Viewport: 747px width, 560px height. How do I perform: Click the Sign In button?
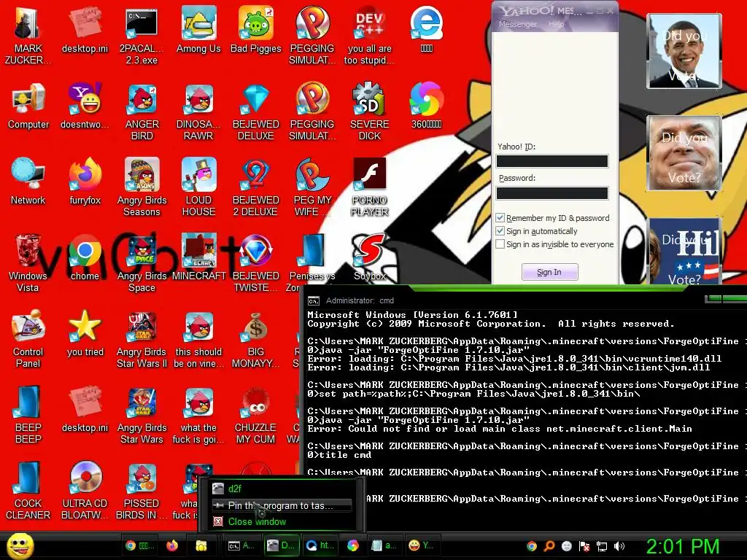click(x=550, y=272)
